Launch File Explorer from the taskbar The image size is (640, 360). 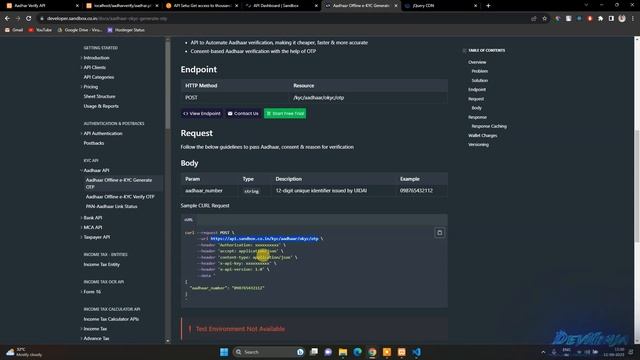tap(343, 352)
